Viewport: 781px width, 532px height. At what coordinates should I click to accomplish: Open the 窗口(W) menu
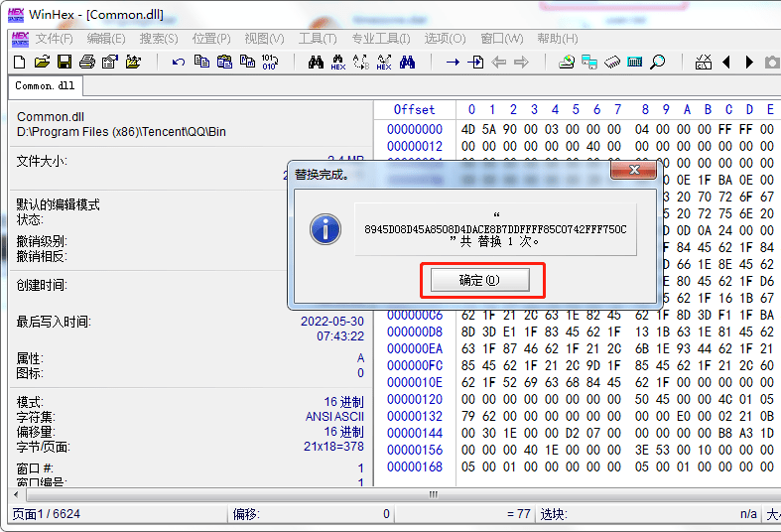click(x=502, y=39)
